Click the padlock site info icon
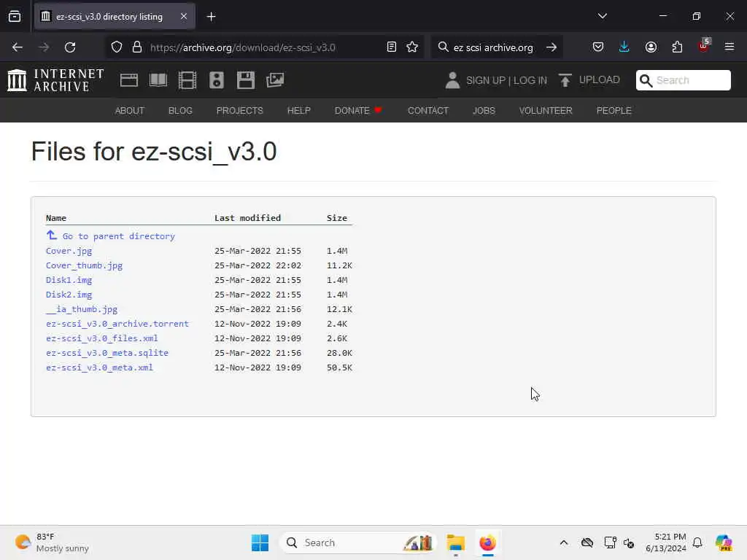The height and width of the screenshot is (560, 747). coord(137,47)
